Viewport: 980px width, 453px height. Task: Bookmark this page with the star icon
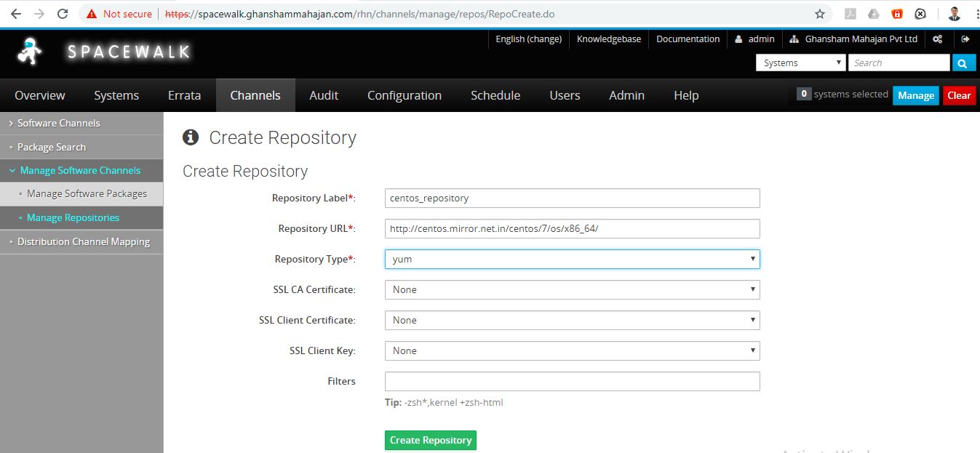coord(819,14)
